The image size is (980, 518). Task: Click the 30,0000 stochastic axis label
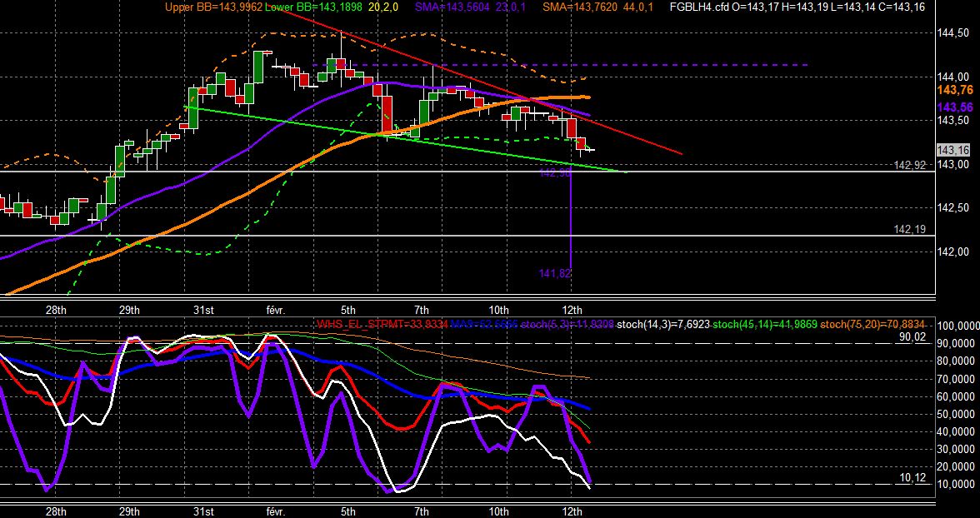click(957, 449)
